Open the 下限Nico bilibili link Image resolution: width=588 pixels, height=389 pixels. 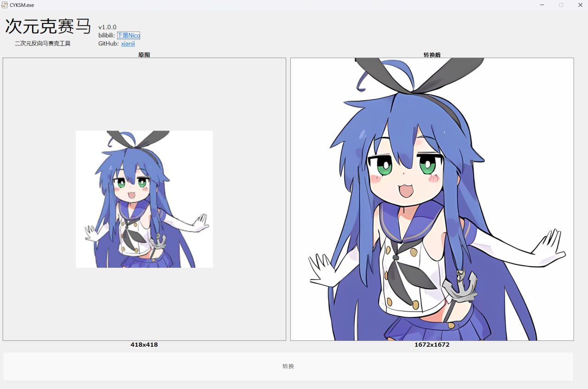pyautogui.click(x=129, y=35)
